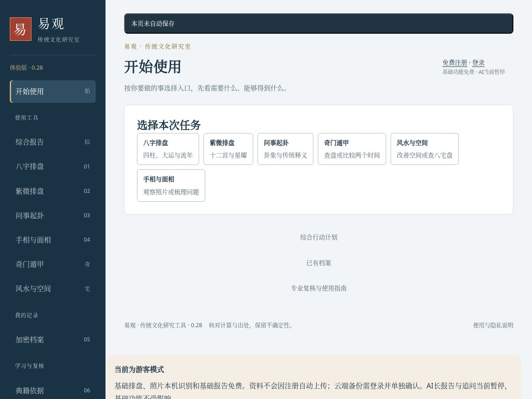Expand the 综合行动计划 section
532x399 pixels.
[319, 237]
